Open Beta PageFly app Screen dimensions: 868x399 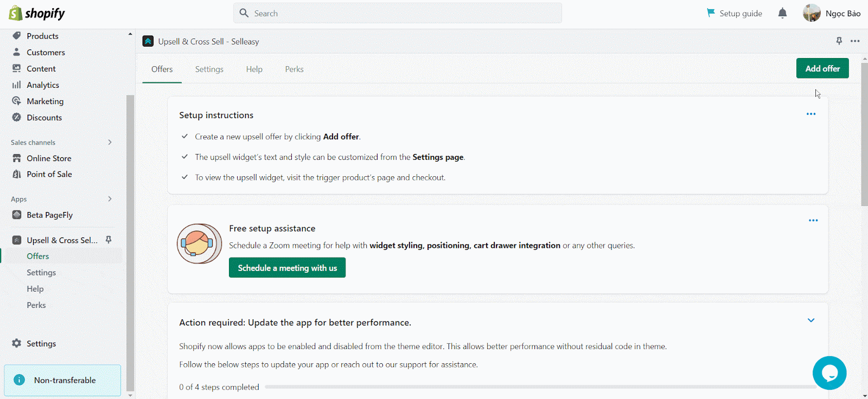pyautogui.click(x=49, y=215)
